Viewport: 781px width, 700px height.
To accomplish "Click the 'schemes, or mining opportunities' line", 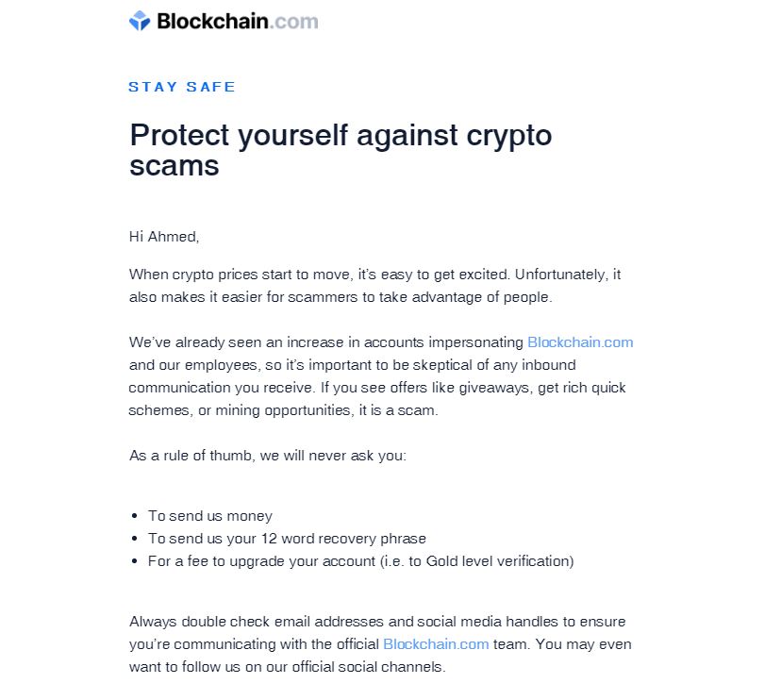I will pos(283,410).
